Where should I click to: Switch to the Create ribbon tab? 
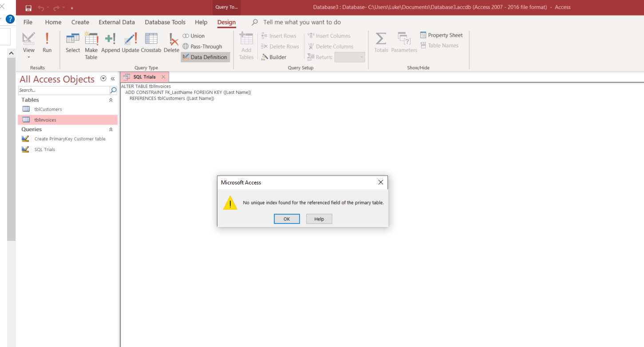80,22
